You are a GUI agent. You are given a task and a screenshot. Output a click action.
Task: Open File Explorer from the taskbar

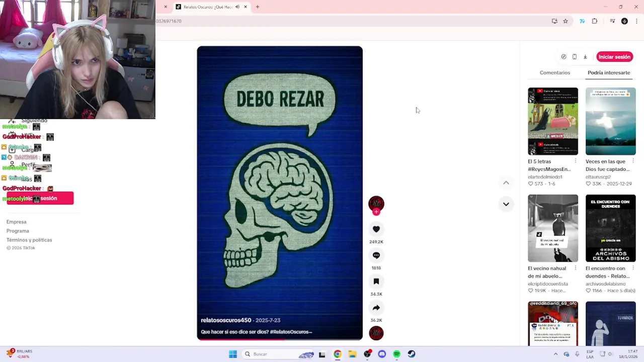pyautogui.click(x=352, y=354)
